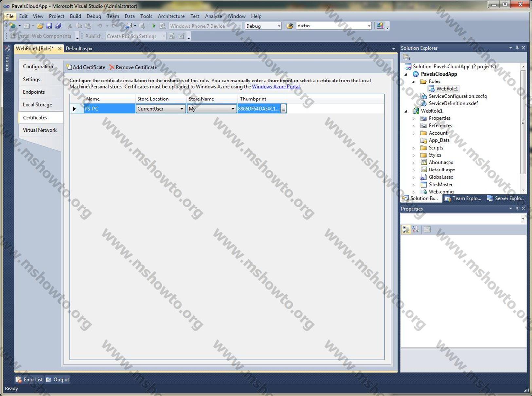Select ServiceDefinition.csdef in Solution Explorer
Image resolution: width=532 pixels, height=396 pixels.
click(453, 103)
